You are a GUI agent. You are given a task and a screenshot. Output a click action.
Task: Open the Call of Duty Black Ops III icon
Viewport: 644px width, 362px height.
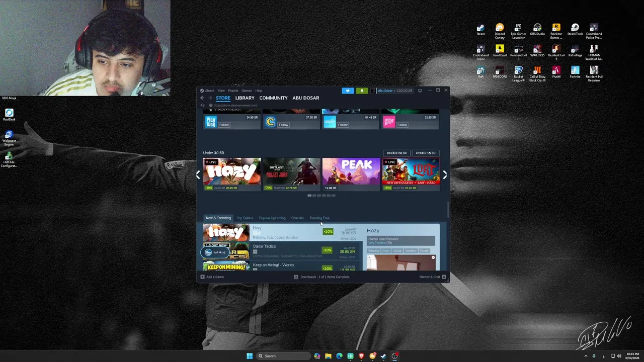coord(537,73)
